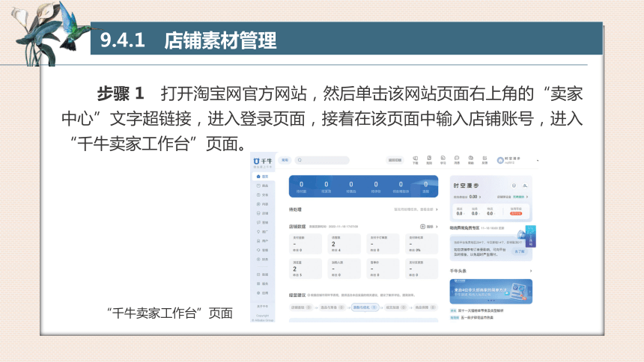Image resolution: width=644 pixels, height=362 pixels.
Task: Open the floating 工具箱 side tab
Action: click(x=530, y=237)
